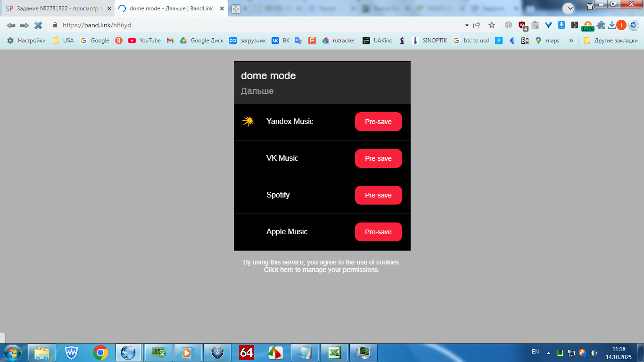Expand hidden bookmarks chevron

tap(571, 41)
